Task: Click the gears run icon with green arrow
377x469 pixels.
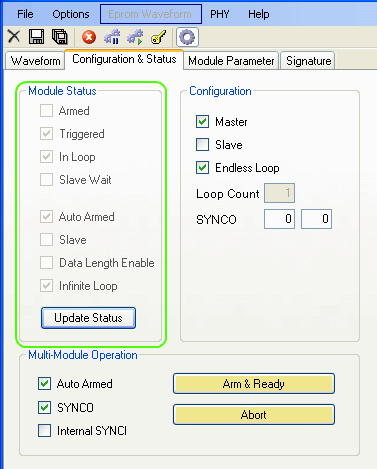Action: click(135, 37)
